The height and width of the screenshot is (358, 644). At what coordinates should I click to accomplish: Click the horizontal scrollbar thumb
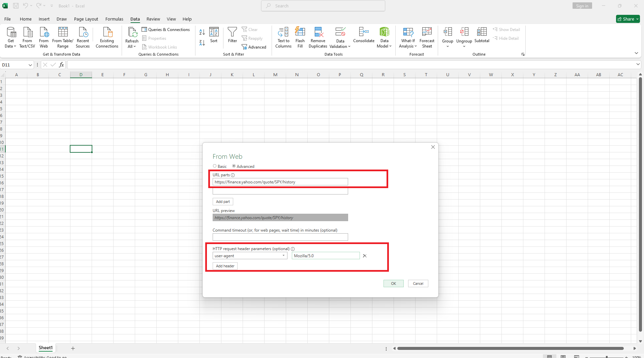[x=510, y=349]
